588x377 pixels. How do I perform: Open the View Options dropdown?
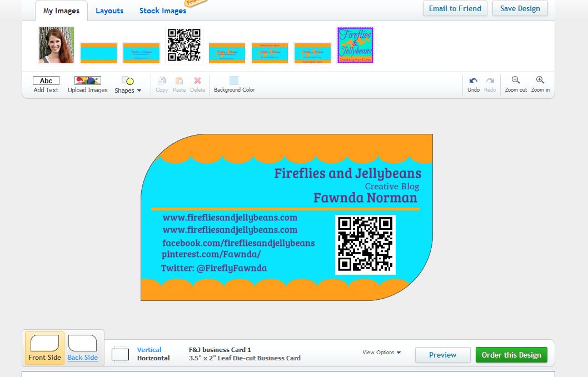[381, 353]
